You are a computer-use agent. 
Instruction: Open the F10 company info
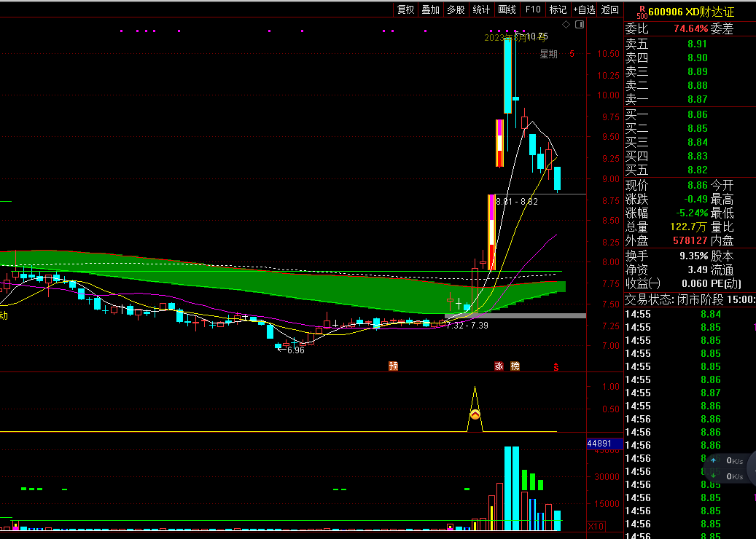coord(533,9)
